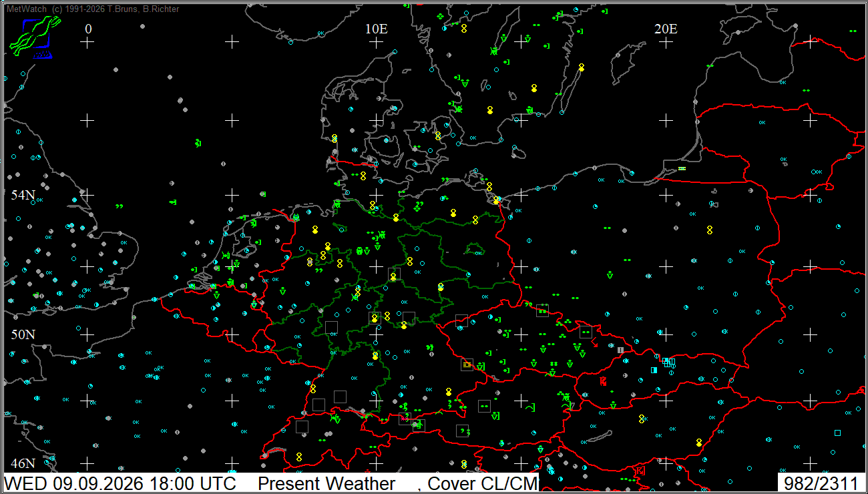Image resolution: width=868 pixels, height=494 pixels.
Task: Select the gray filled square station marker
Action: (x=620, y=350)
